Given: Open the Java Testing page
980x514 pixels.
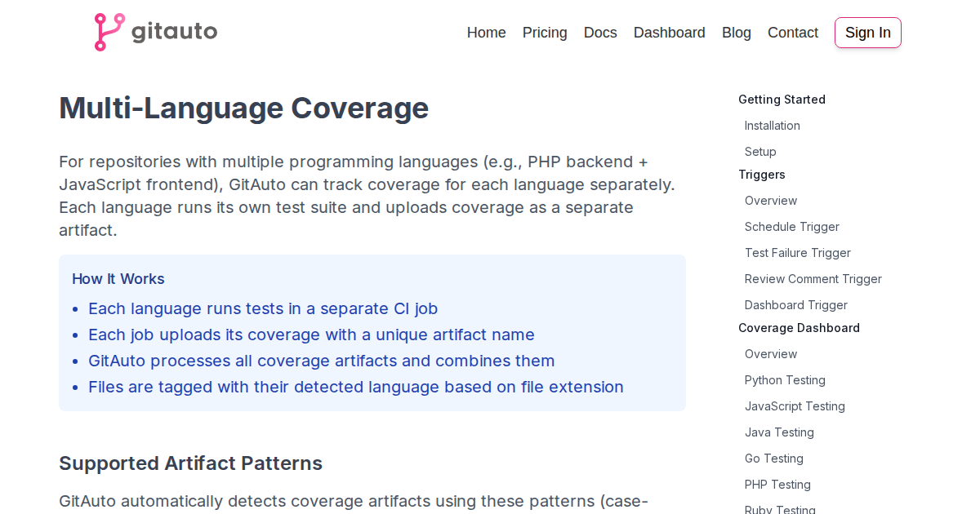Looking at the screenshot, I should click(779, 432).
